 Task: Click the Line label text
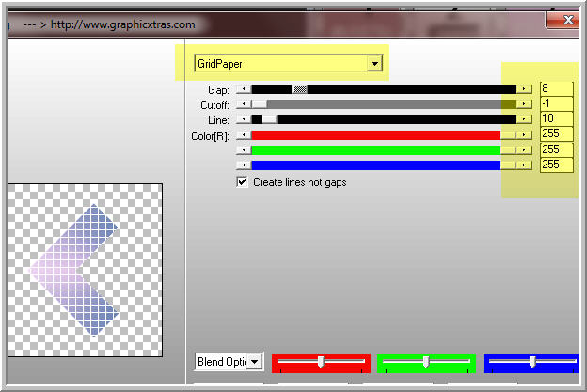218,120
